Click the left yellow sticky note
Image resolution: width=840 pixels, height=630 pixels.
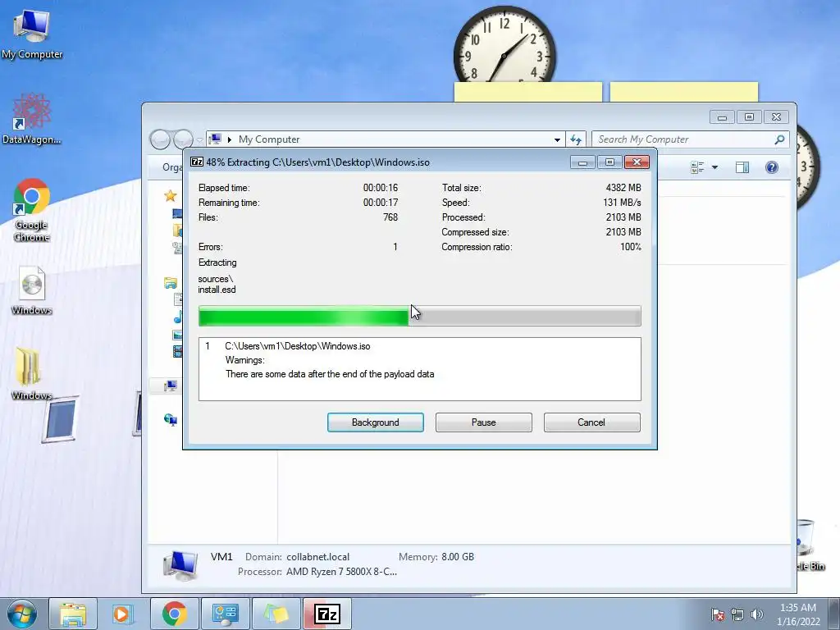pyautogui.click(x=527, y=92)
